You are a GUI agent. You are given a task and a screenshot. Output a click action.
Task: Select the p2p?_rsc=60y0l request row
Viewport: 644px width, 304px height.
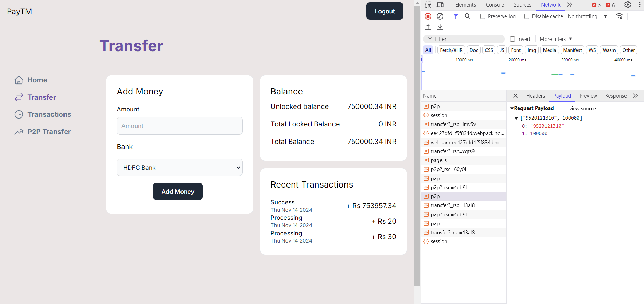tap(464, 169)
